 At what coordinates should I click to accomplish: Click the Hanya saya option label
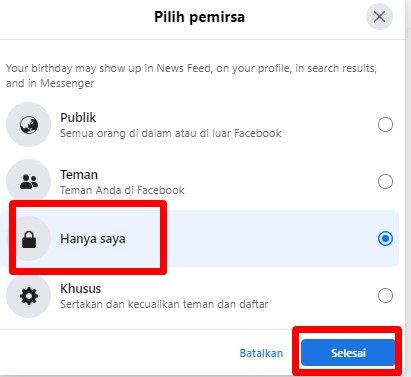click(93, 239)
